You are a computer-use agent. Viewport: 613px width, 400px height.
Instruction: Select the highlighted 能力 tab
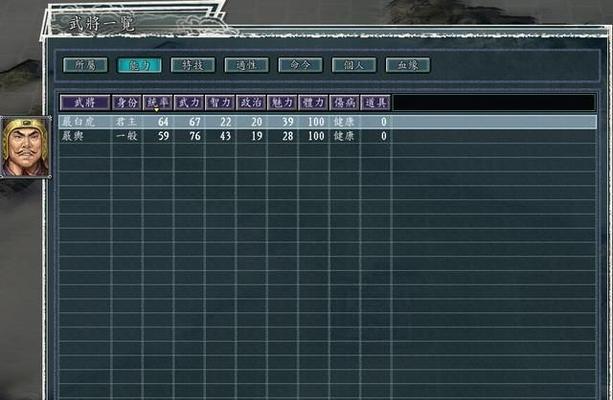[x=139, y=65]
